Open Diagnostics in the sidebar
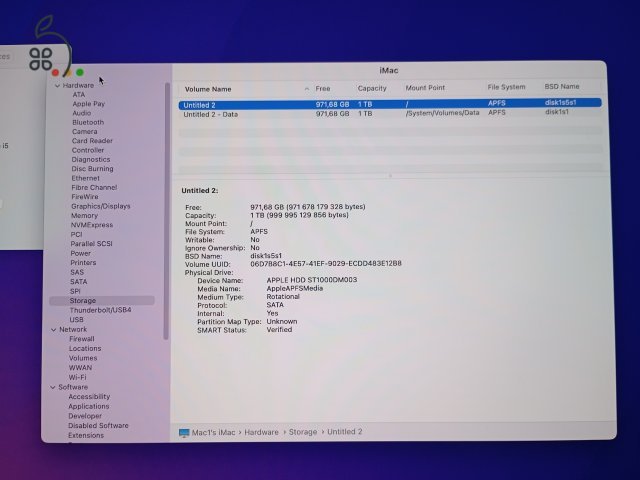Image resolution: width=640 pixels, height=480 pixels. pos(91,160)
